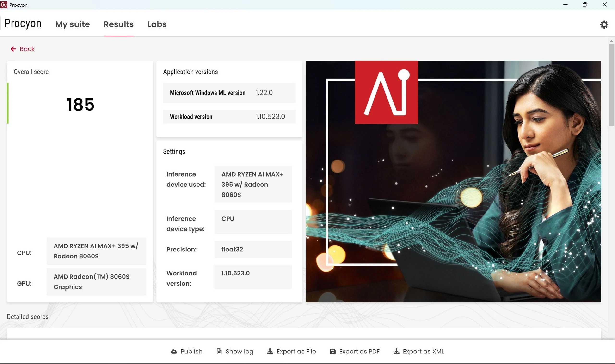Click the Procyon logo text
This screenshot has width=615, height=364.
[x=23, y=24]
